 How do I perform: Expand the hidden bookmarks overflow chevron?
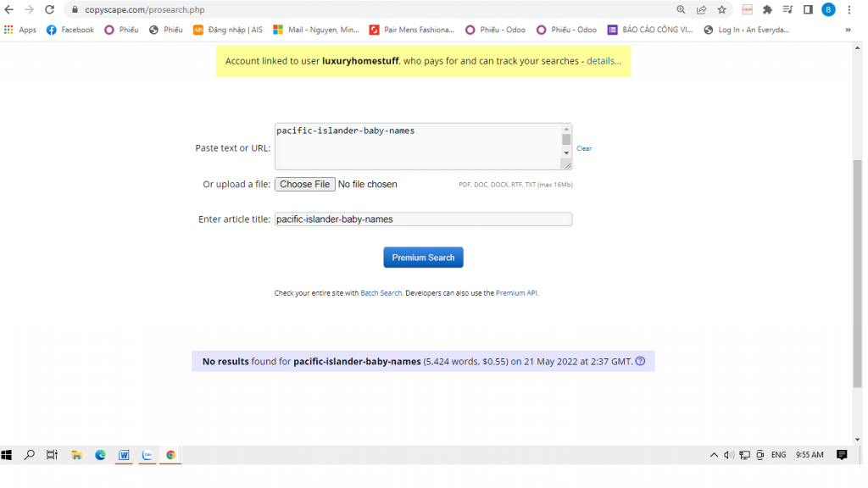coord(848,30)
